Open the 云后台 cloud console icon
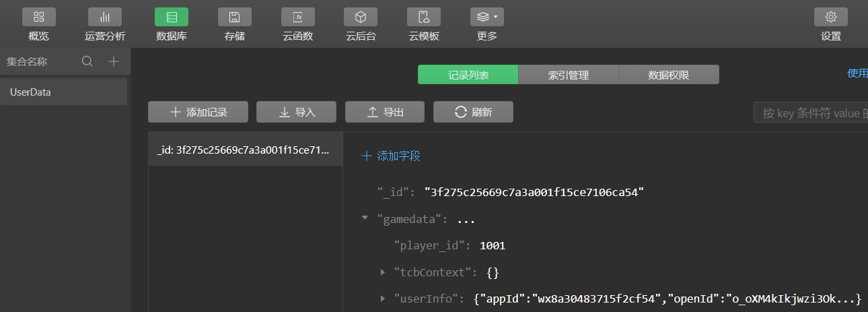The height and width of the screenshot is (312, 868). coord(361,17)
